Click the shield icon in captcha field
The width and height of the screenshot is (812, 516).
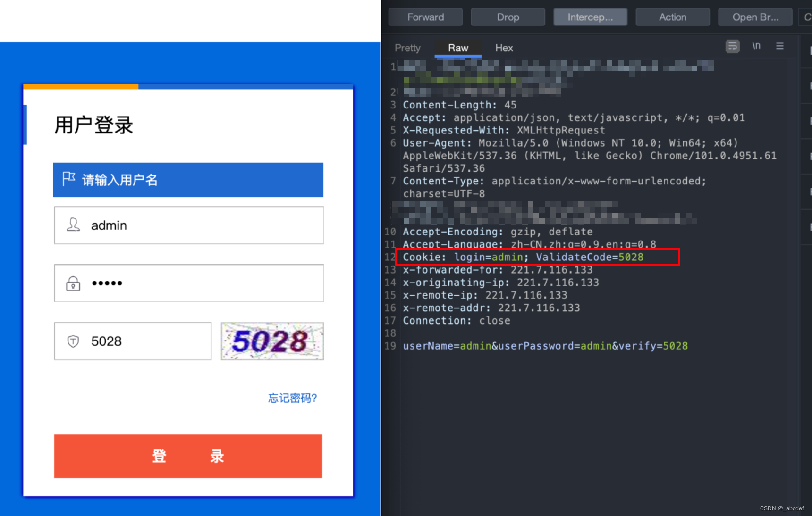[73, 341]
